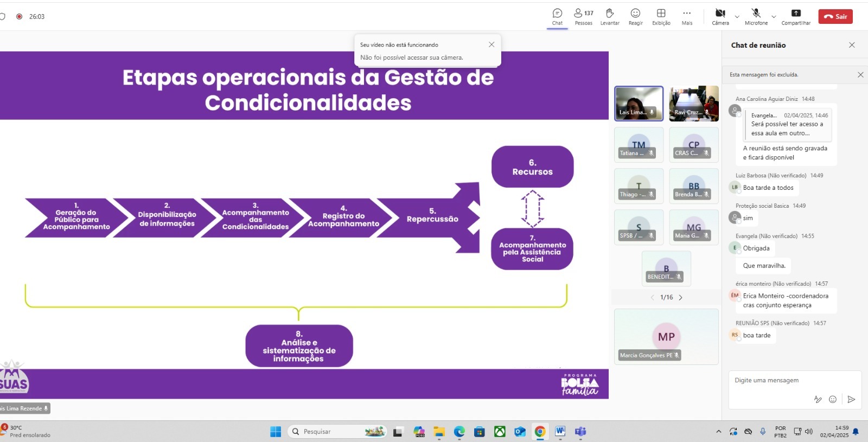Send the chat message arrow icon

pos(851,399)
